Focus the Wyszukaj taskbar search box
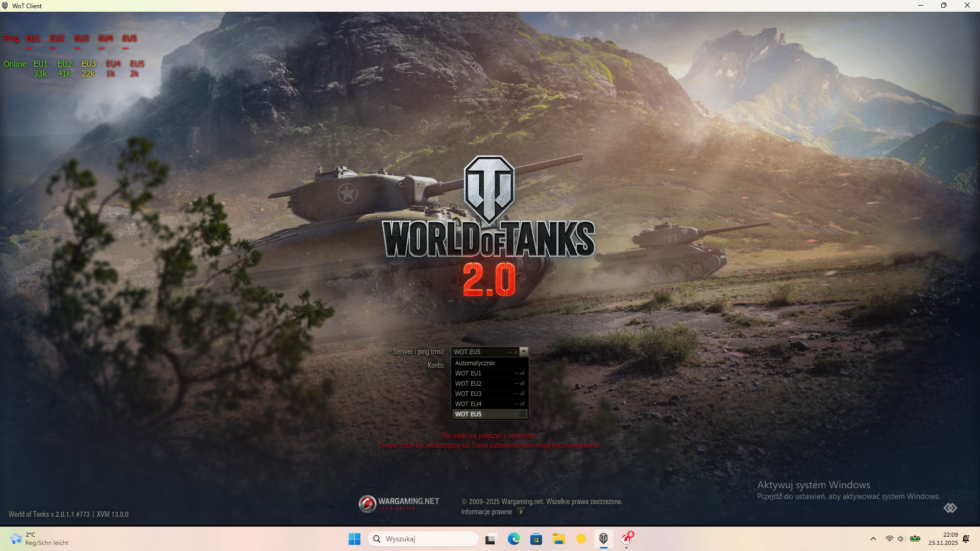 click(x=423, y=539)
